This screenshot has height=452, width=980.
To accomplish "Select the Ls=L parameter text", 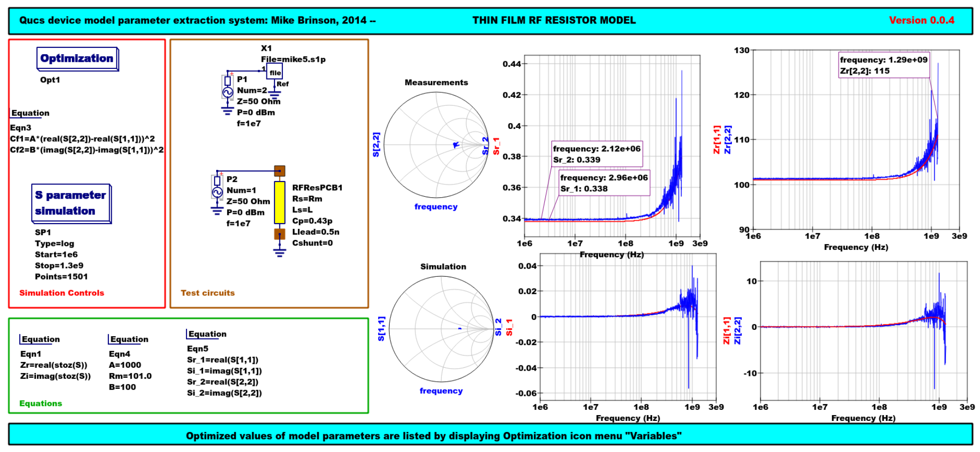I will click(x=302, y=210).
